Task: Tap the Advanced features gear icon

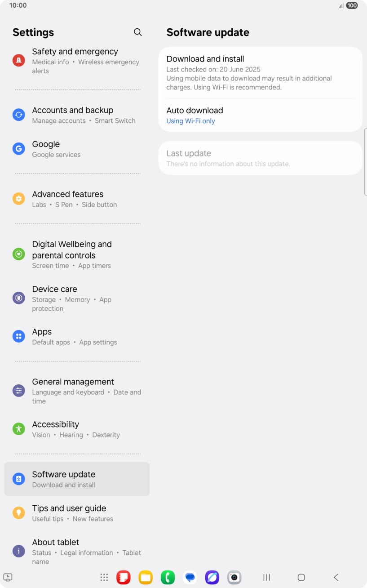Action: point(18,199)
